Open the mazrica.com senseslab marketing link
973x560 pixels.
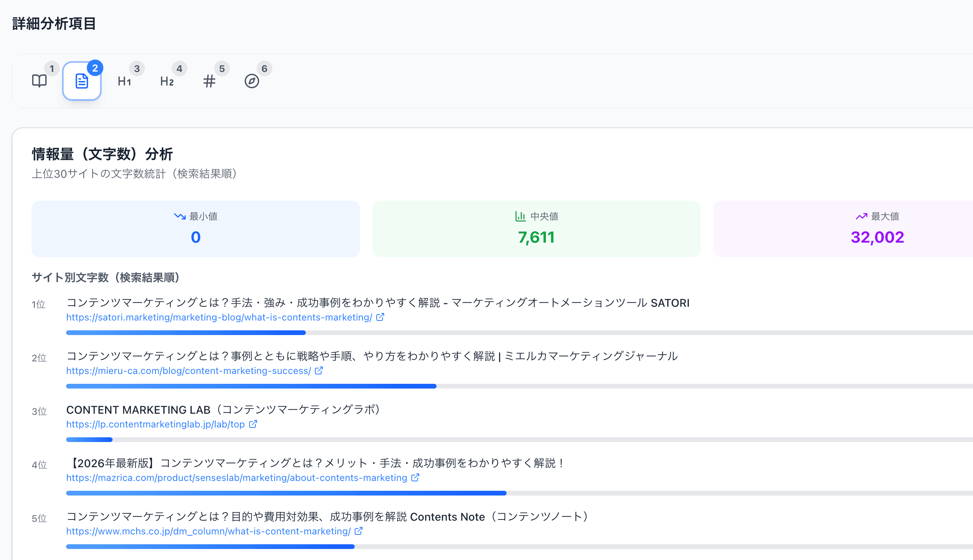[x=236, y=477]
